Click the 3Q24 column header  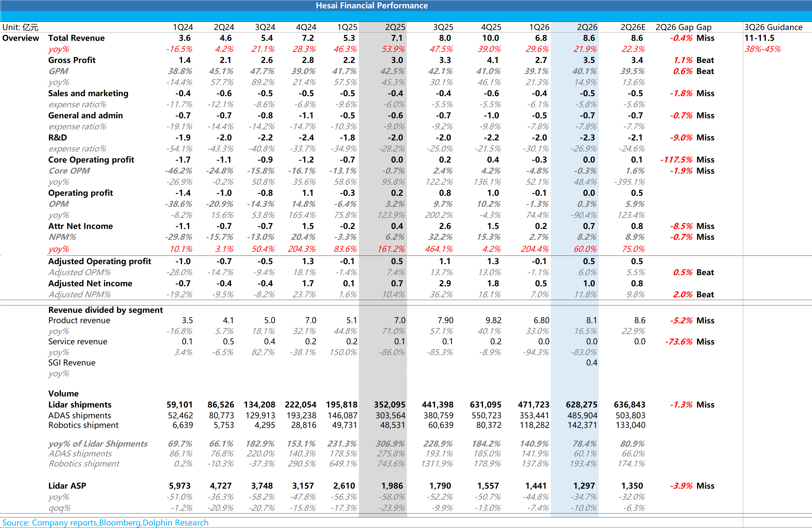point(265,27)
